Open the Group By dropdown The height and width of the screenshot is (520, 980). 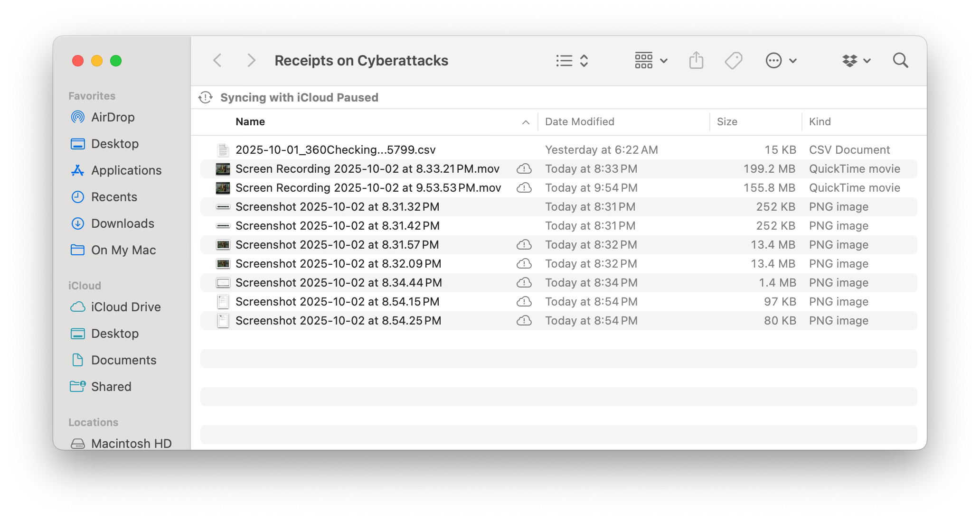pos(651,61)
